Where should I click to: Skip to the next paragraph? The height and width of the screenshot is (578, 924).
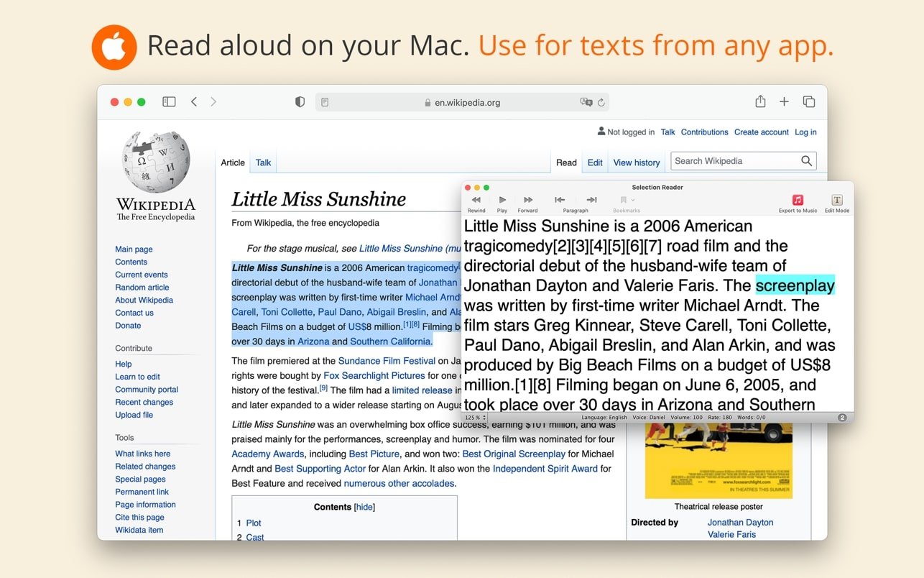pyautogui.click(x=591, y=200)
